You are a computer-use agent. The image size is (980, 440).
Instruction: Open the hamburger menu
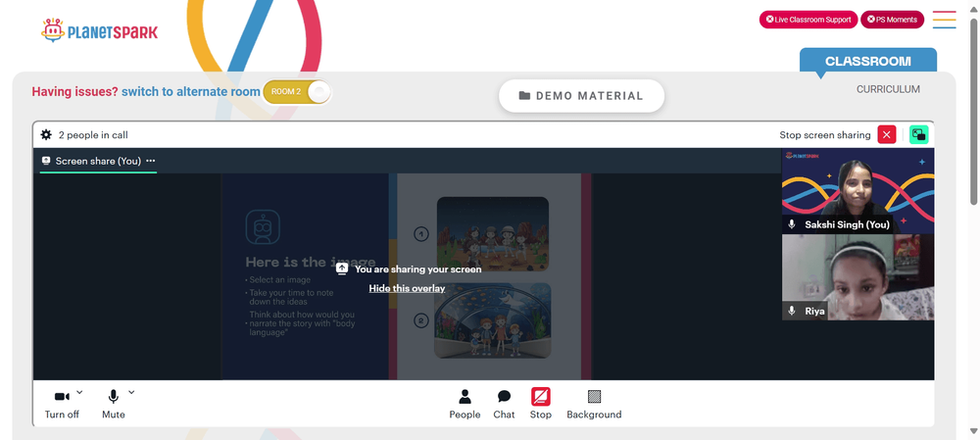tap(944, 20)
